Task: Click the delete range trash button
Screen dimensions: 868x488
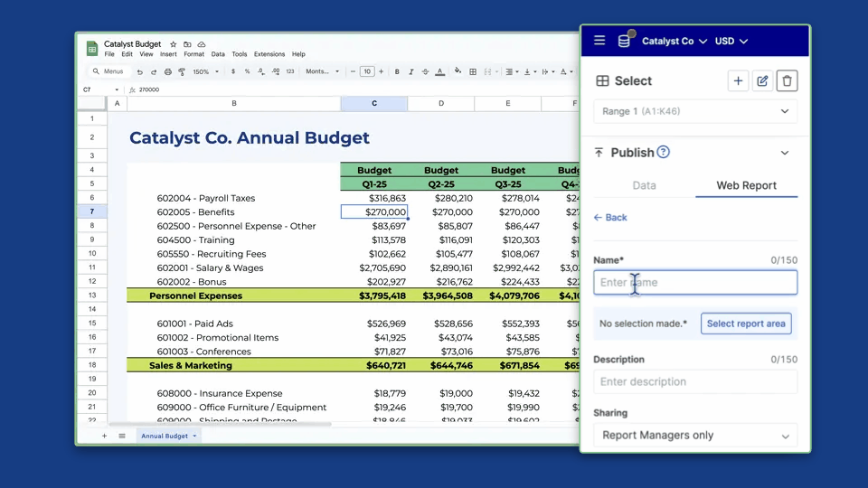Action: tap(787, 80)
